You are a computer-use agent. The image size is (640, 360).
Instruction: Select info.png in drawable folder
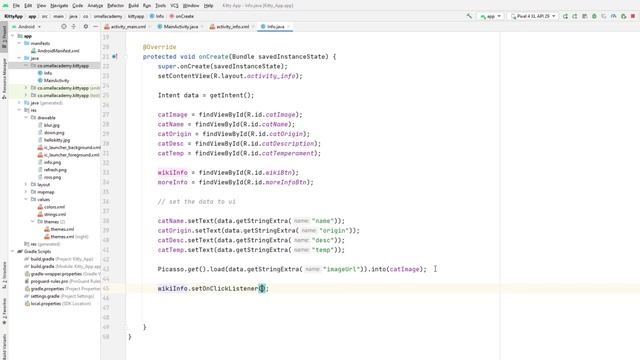tap(49, 162)
